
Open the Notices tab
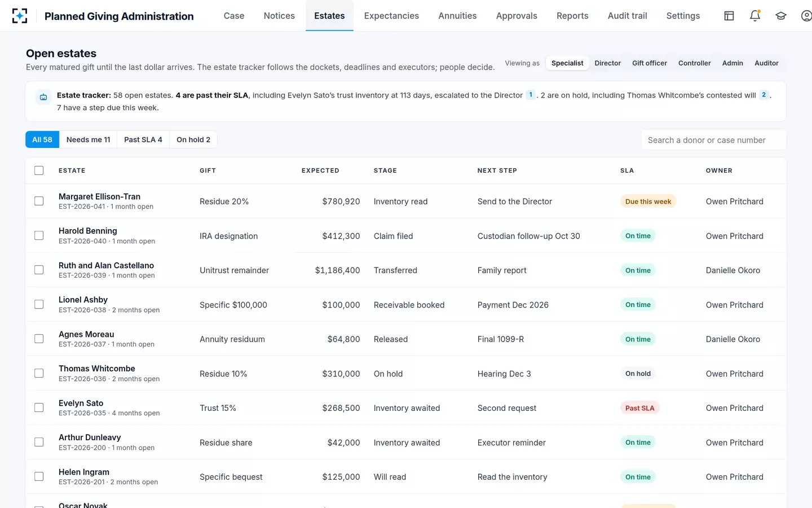coord(279,16)
